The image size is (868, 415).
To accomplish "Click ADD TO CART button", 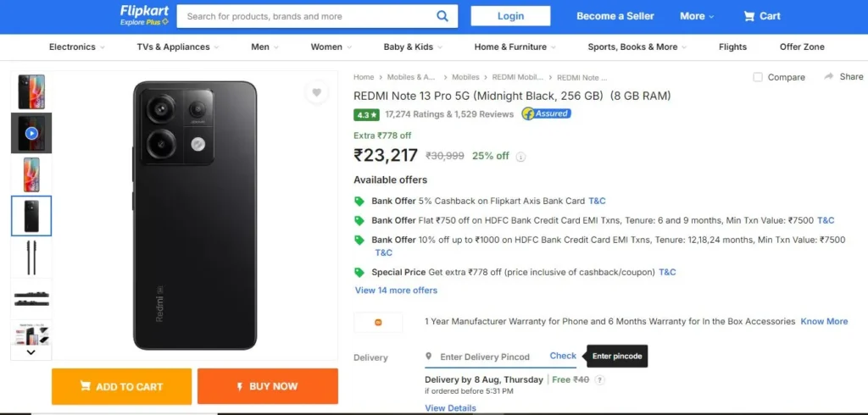I will (x=122, y=386).
